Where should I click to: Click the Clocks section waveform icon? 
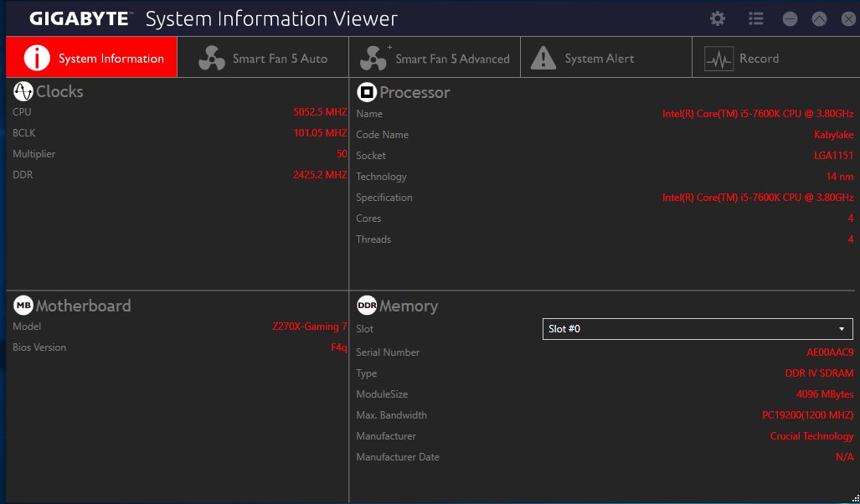click(x=23, y=91)
